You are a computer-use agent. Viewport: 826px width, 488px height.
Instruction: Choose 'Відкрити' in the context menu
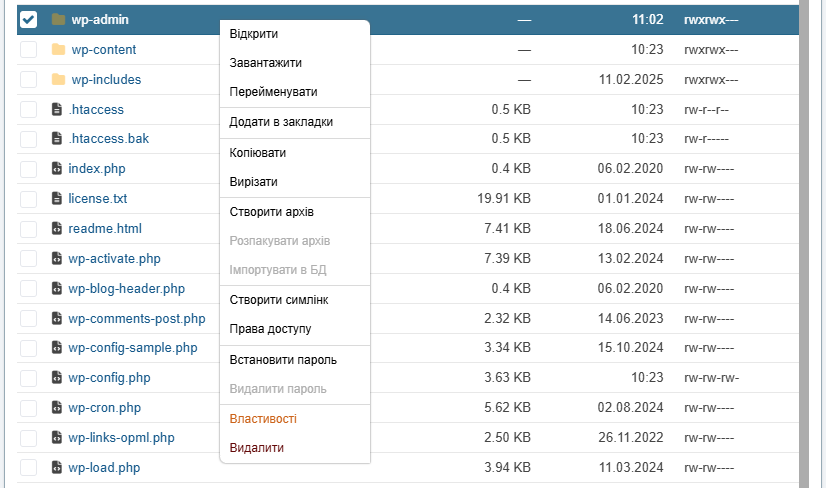(254, 34)
